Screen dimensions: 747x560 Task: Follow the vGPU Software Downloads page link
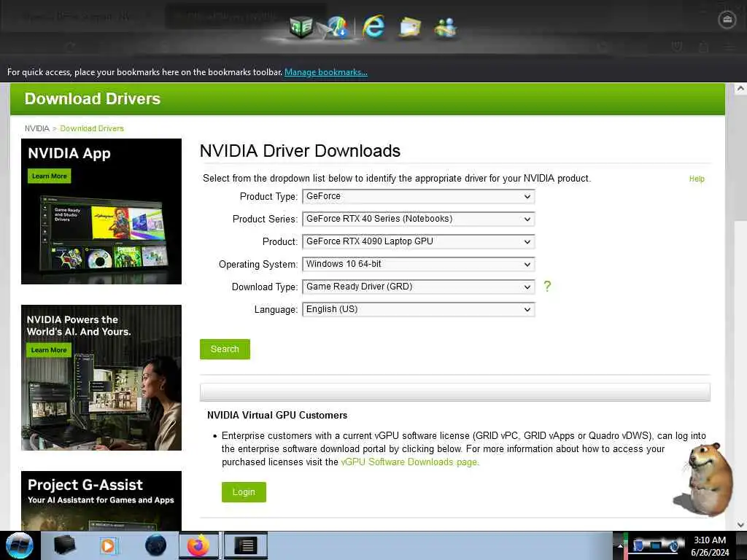point(410,462)
